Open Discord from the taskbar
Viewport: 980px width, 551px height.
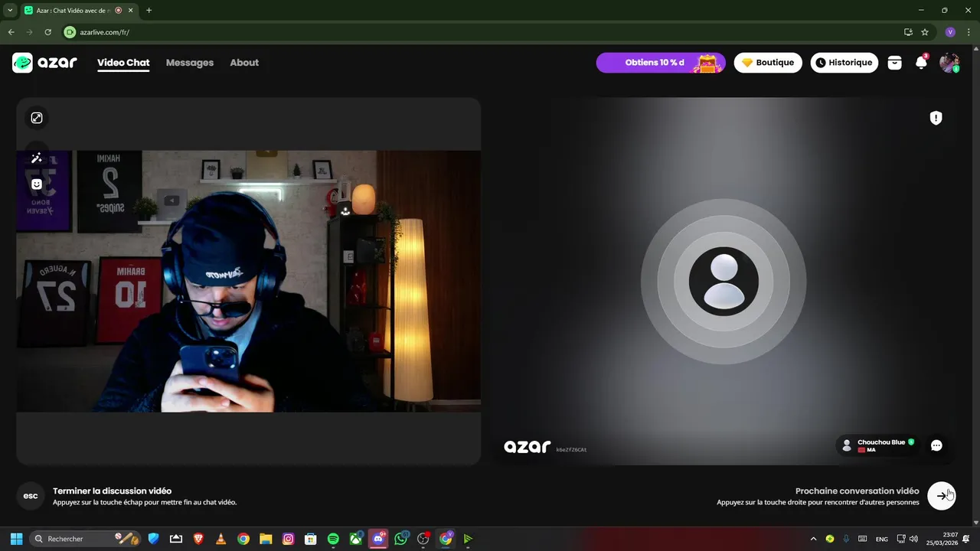(378, 539)
